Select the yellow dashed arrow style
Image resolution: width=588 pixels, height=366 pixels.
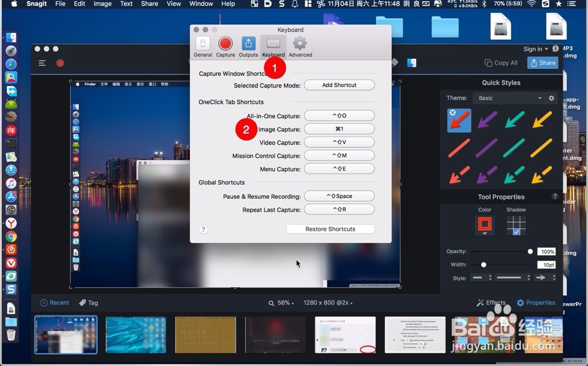(542, 175)
